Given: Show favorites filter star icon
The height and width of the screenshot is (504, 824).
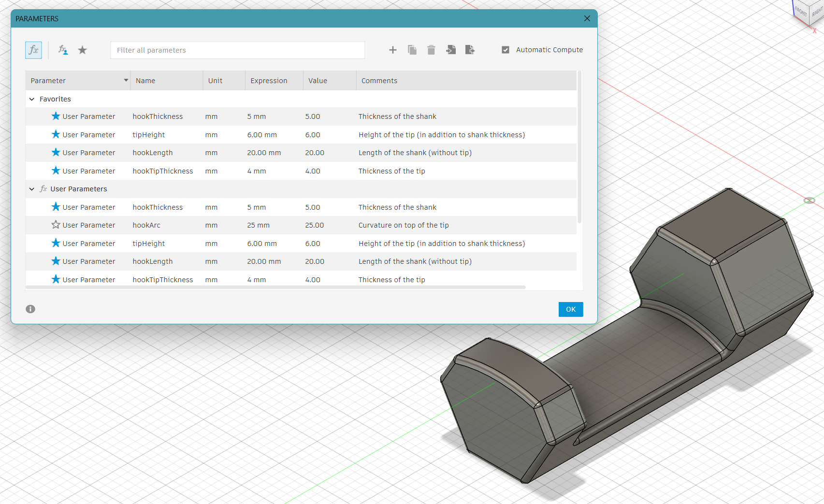Looking at the screenshot, I should pyautogui.click(x=83, y=50).
